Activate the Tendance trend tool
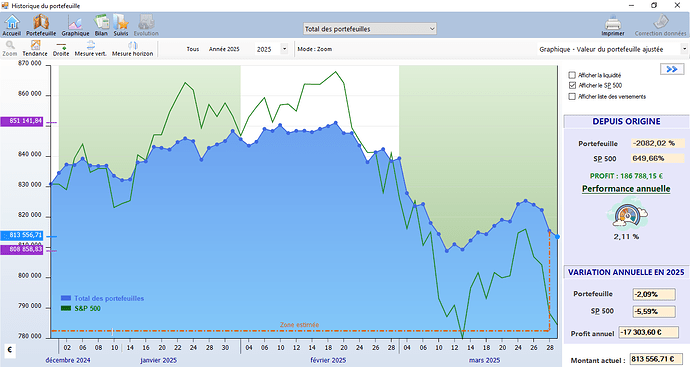The image size is (690, 367). pos(35,48)
